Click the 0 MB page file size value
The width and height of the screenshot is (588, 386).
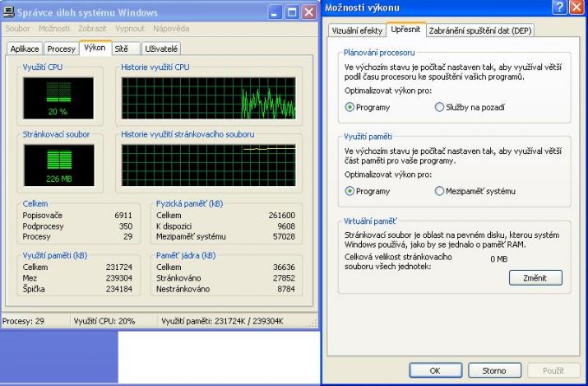point(498,258)
